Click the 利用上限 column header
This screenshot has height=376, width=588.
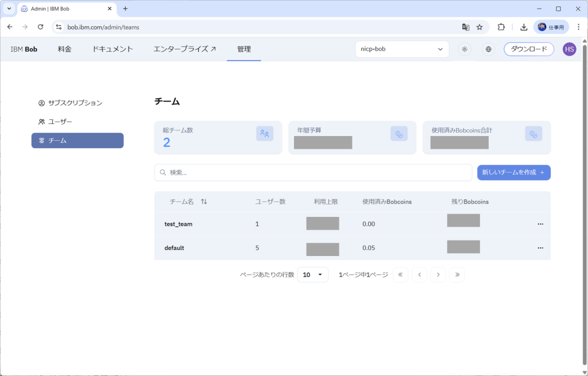[326, 201]
